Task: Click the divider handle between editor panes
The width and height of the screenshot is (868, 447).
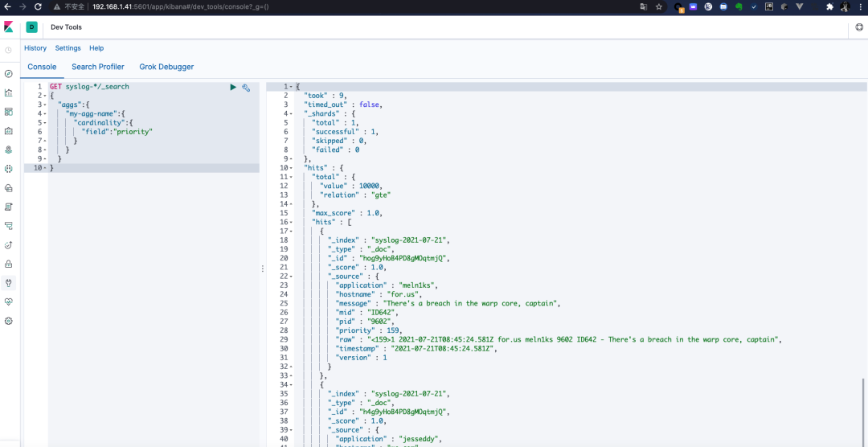Action: (x=263, y=269)
